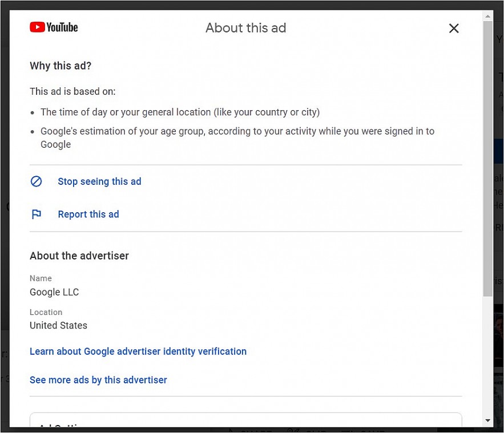Click the About this ad title
Viewport: 504px width, 433px height.
tap(245, 28)
